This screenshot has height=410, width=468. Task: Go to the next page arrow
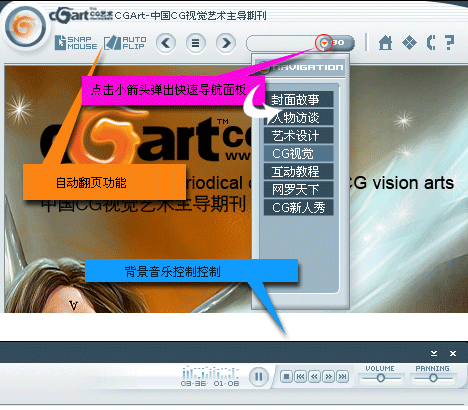click(x=226, y=43)
